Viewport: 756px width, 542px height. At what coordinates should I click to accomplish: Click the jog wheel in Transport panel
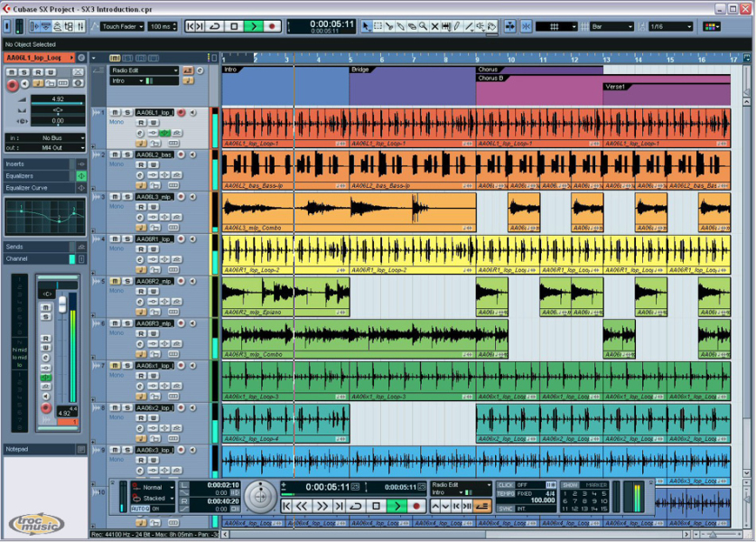260,497
